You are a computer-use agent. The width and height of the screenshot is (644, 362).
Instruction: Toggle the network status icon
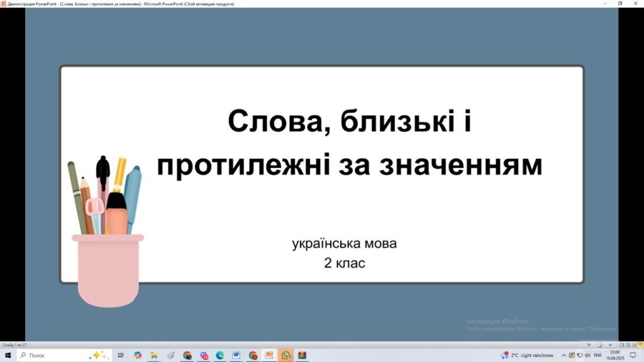click(x=580, y=355)
